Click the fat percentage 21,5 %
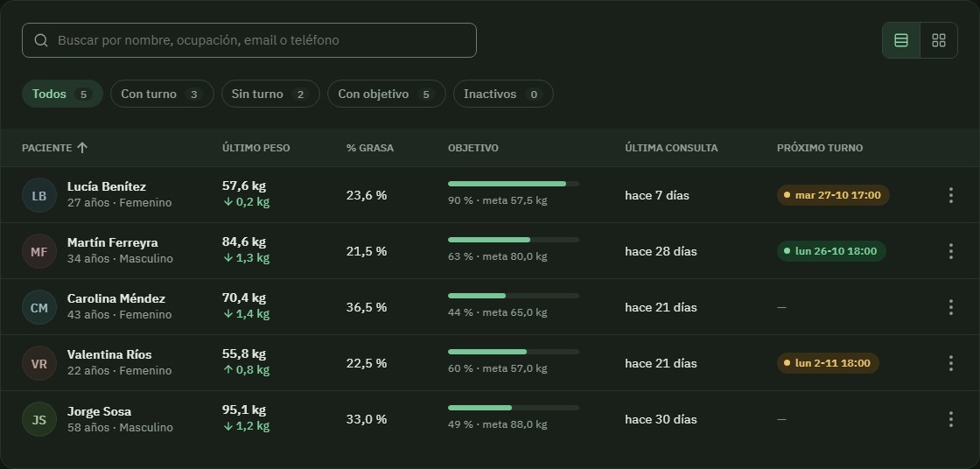This screenshot has width=980, height=469. coord(367,251)
